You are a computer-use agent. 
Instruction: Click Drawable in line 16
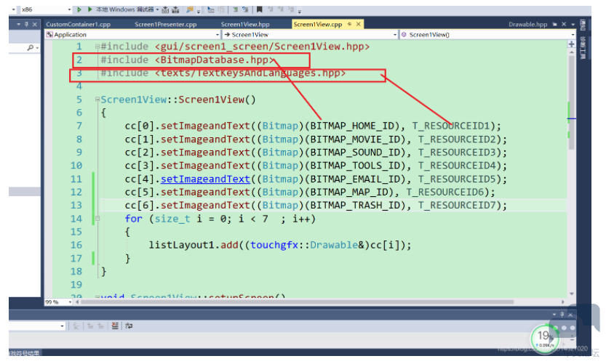click(334, 245)
